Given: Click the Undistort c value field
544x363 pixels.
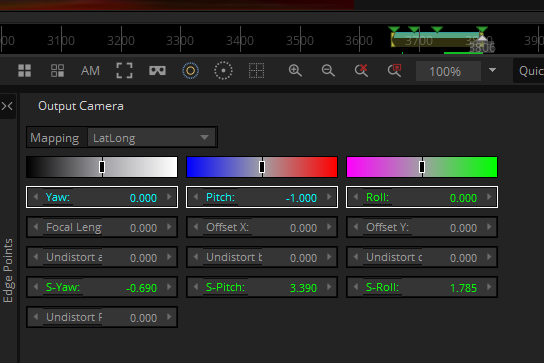Looking at the screenshot, I should (x=422, y=257).
